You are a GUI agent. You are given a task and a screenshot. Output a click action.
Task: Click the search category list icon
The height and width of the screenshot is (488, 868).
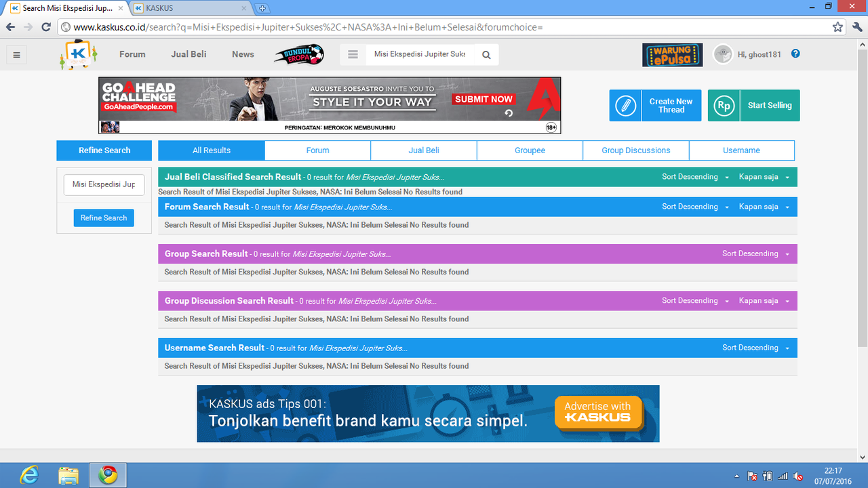click(353, 55)
